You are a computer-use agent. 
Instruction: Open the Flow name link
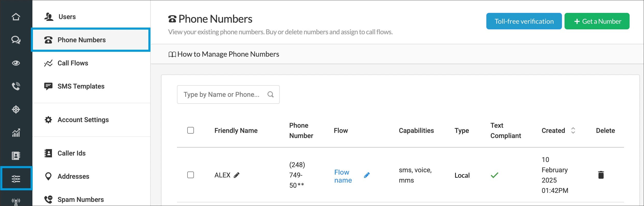[343, 176]
